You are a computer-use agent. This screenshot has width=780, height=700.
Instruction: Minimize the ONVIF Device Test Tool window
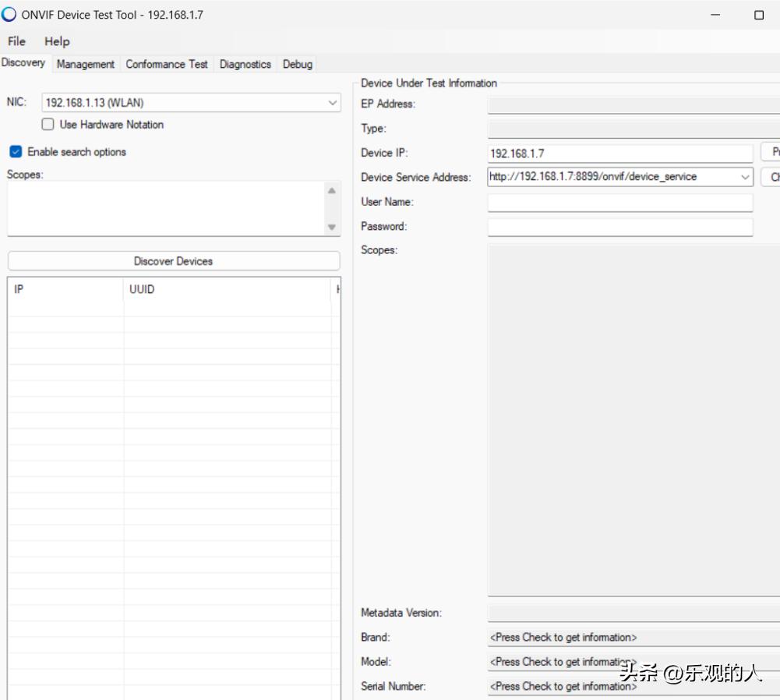click(715, 15)
